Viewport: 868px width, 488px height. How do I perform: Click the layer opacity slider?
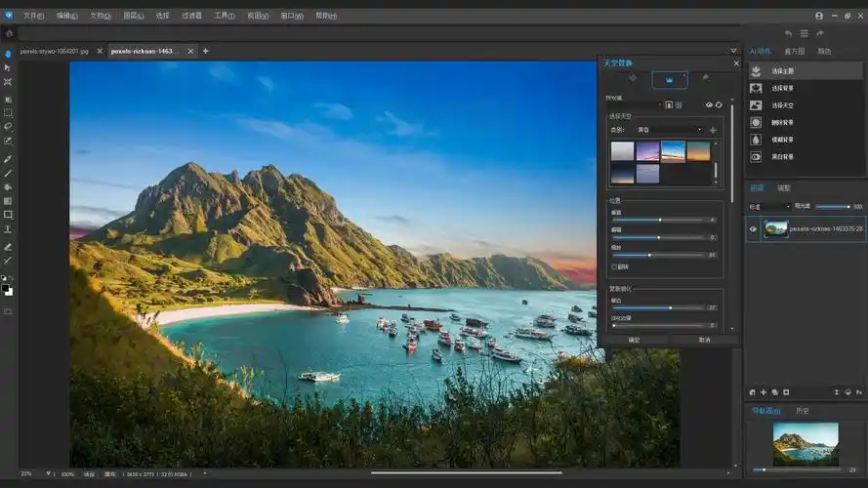pos(833,207)
